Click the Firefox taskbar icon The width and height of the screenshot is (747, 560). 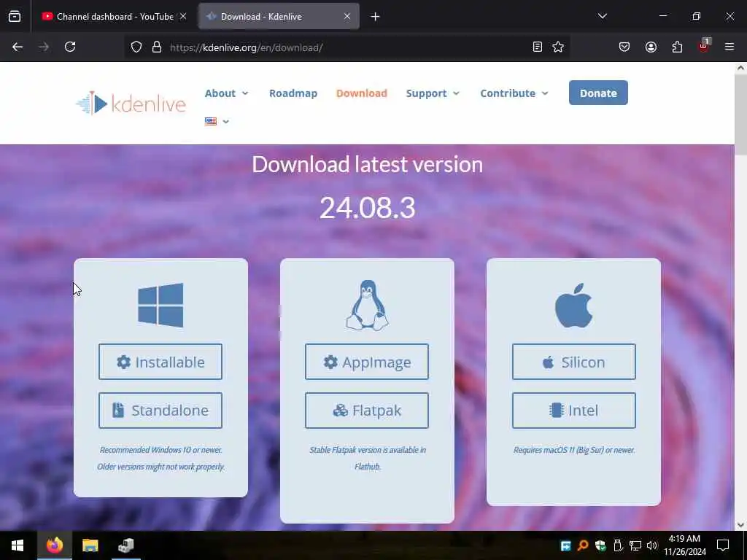pyautogui.click(x=54, y=545)
